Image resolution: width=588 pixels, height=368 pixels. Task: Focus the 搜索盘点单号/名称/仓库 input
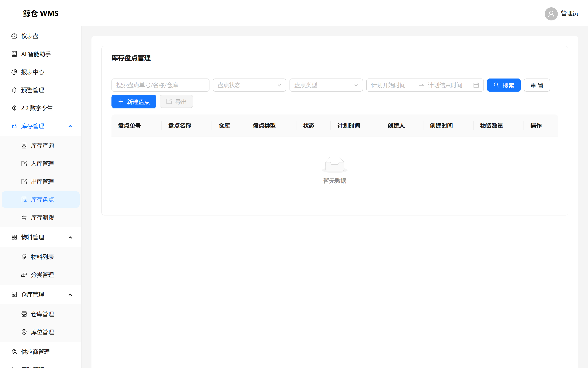(x=160, y=85)
